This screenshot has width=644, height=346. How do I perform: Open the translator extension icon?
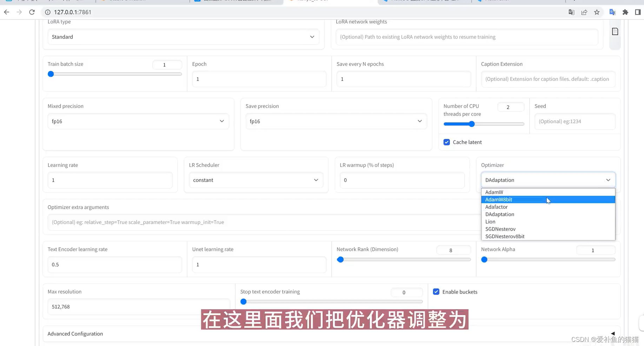[612, 12]
